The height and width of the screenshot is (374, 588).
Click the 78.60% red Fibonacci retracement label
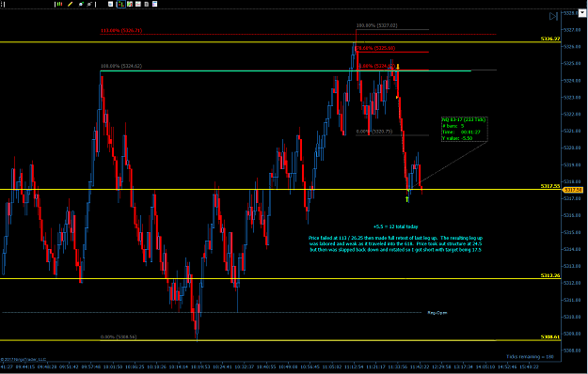(x=375, y=48)
